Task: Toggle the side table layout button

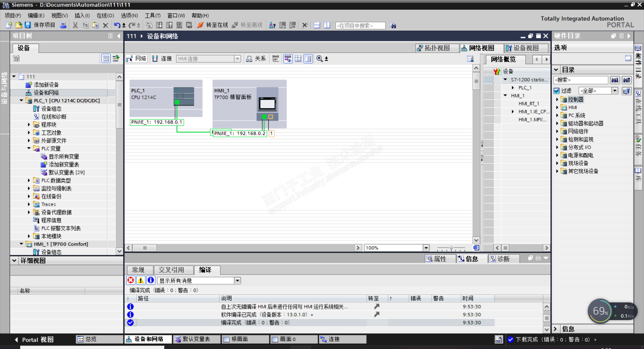Action: (x=308, y=59)
